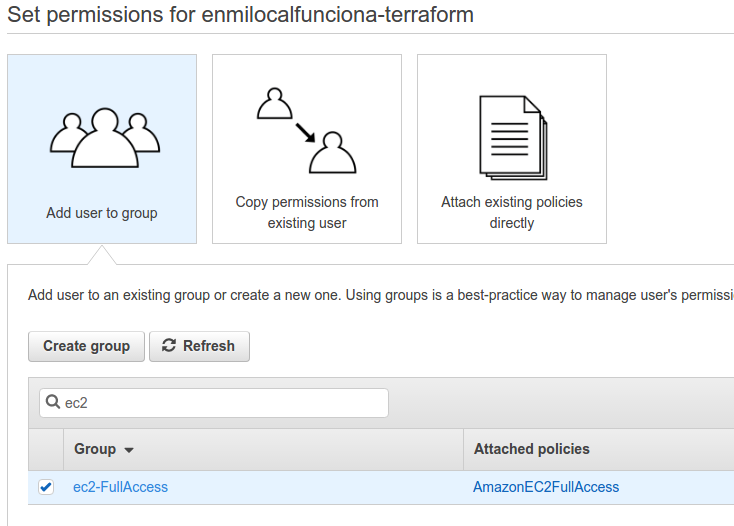Image resolution: width=734 pixels, height=526 pixels.
Task: Click the "Group" column header text
Action: pyautogui.click(x=95, y=449)
